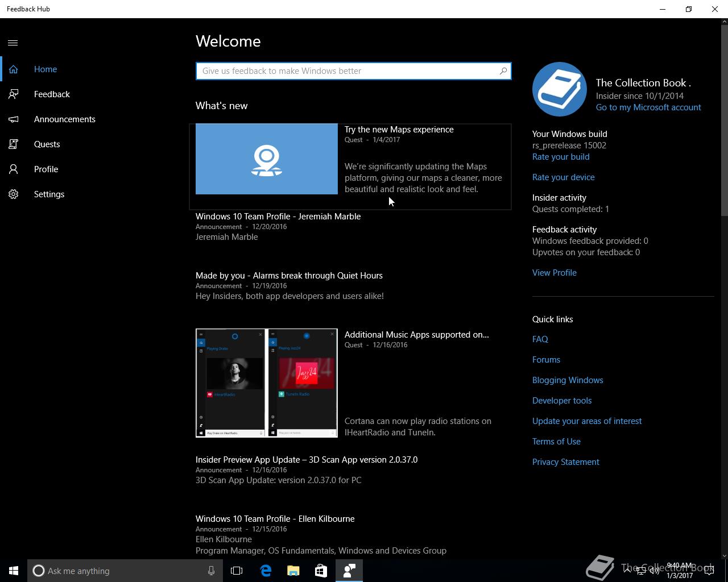The image size is (728, 582).
Task: Click the View Profile link
Action: pos(555,273)
